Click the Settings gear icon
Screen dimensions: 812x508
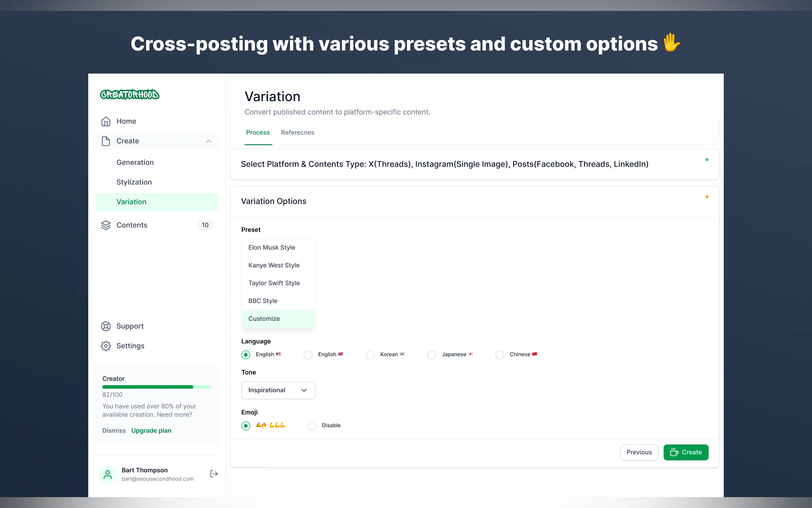click(106, 346)
